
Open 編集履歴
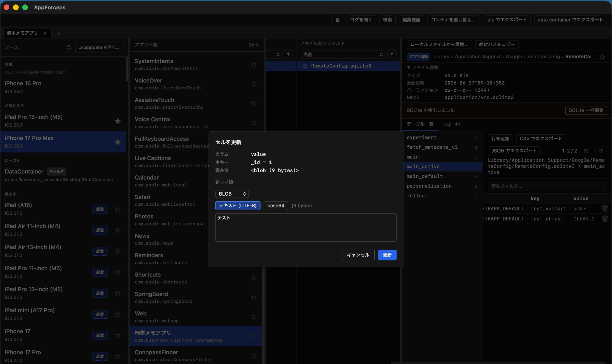(411, 20)
